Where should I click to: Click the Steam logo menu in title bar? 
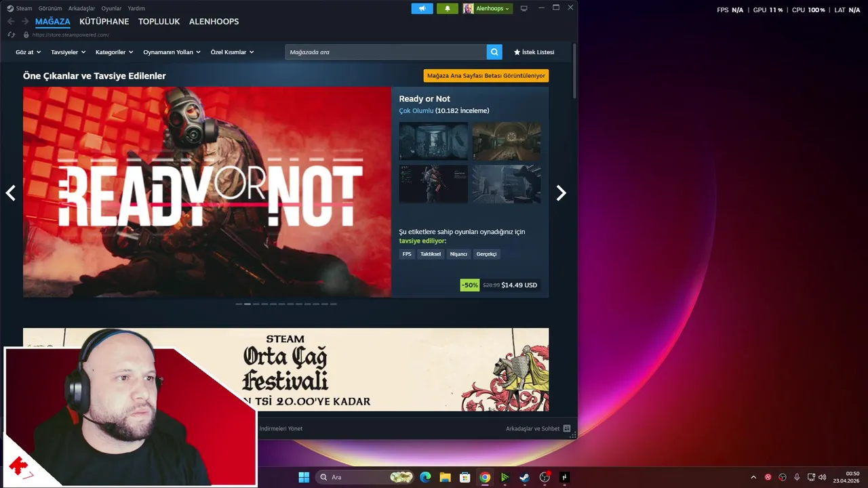click(x=10, y=8)
